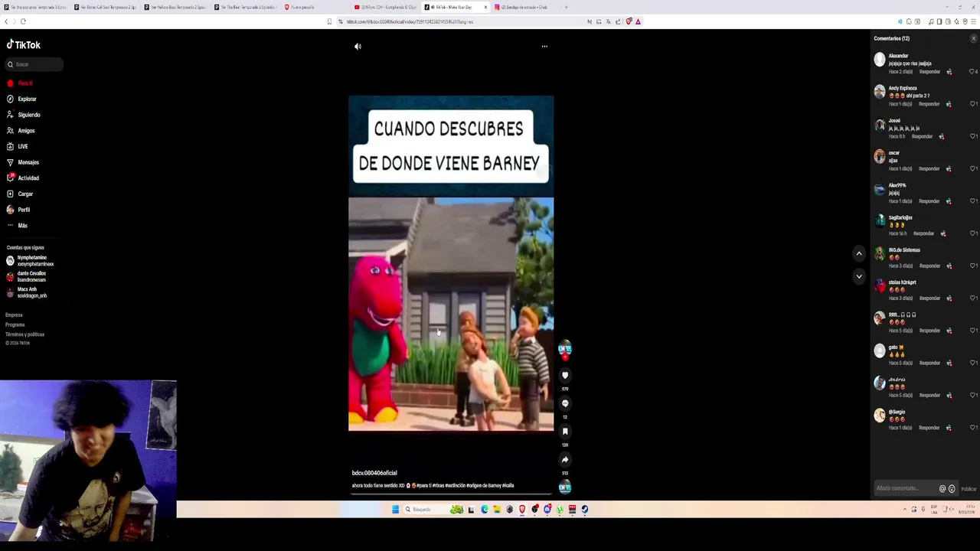Go to previous video with up chevron
The image size is (980, 551).
(859, 253)
